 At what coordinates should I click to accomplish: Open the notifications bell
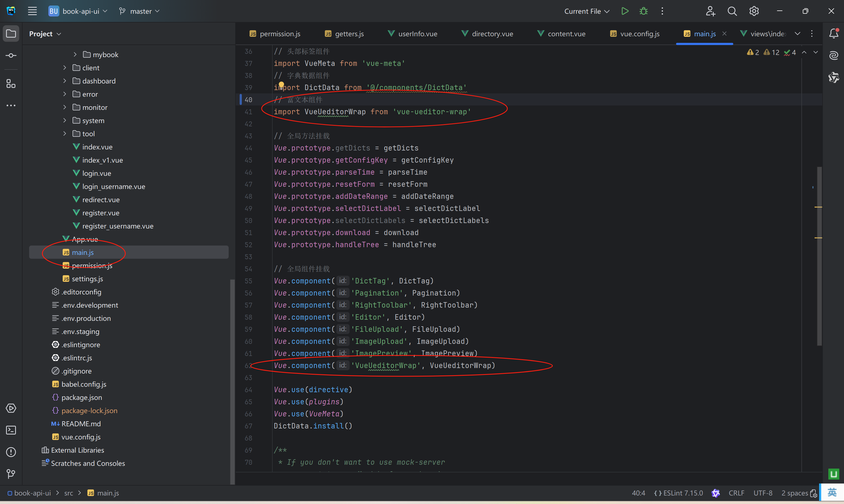tap(834, 33)
